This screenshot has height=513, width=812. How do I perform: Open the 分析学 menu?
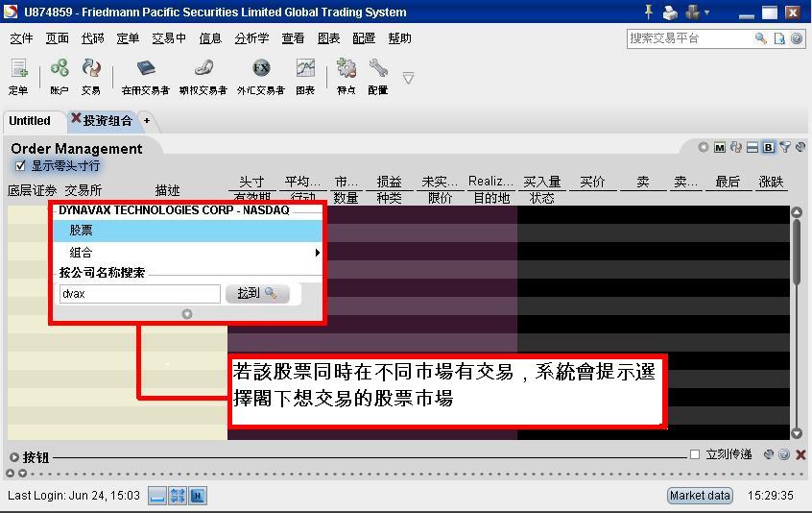tap(251, 38)
